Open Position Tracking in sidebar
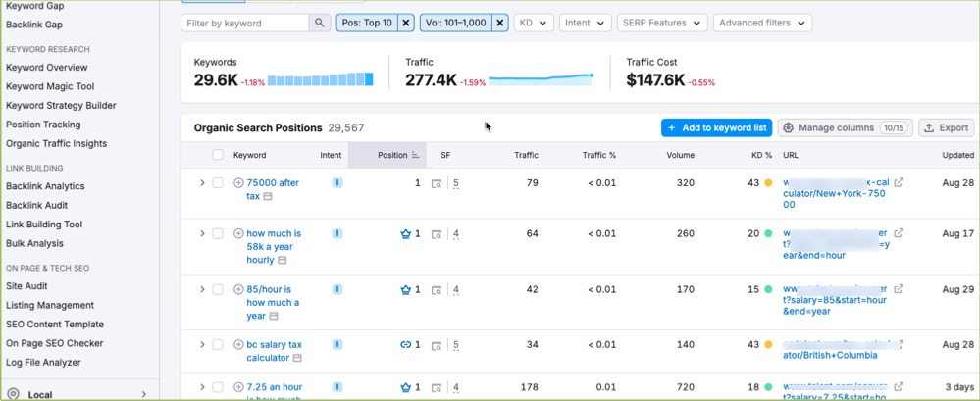 (x=43, y=125)
